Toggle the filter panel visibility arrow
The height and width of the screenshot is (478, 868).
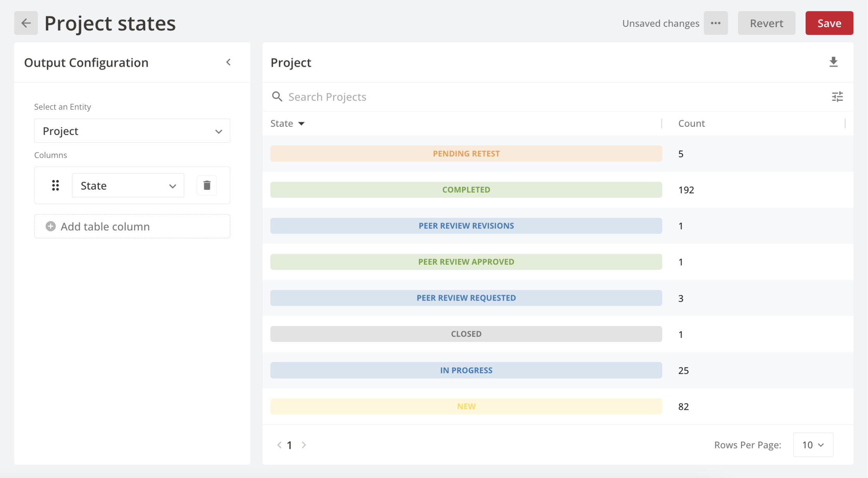click(228, 62)
